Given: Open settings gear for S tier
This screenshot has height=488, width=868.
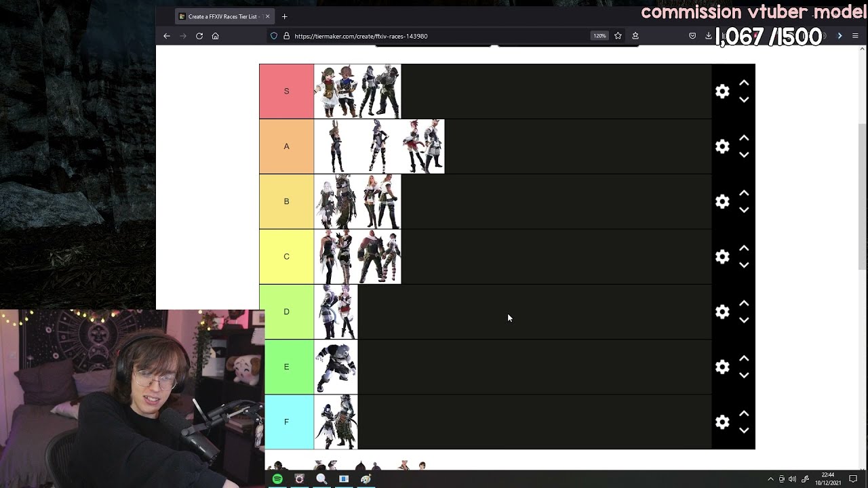Looking at the screenshot, I should pyautogui.click(x=722, y=91).
